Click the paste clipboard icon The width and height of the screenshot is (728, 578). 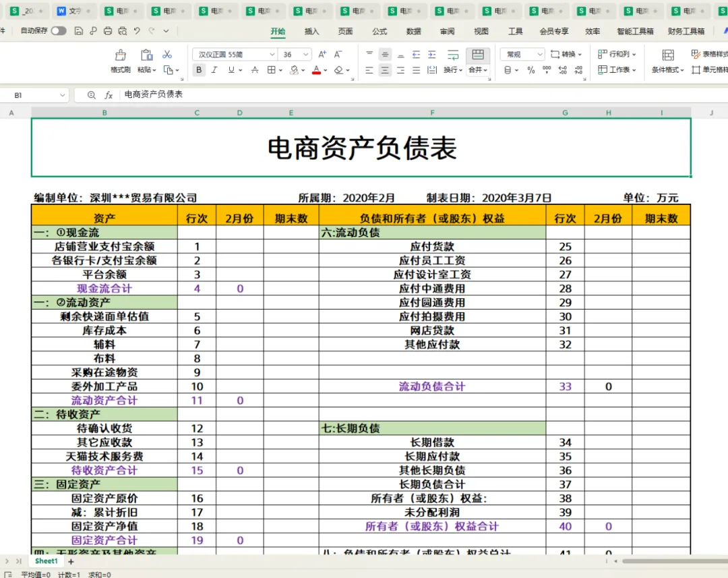coord(147,55)
